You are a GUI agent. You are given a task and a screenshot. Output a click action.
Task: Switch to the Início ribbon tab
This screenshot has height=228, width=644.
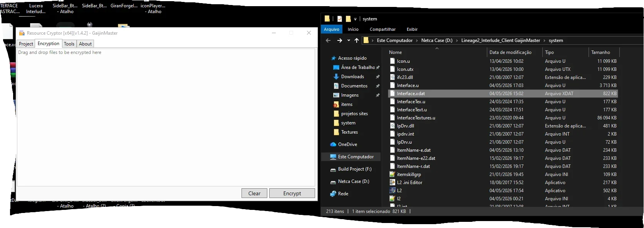[353, 29]
